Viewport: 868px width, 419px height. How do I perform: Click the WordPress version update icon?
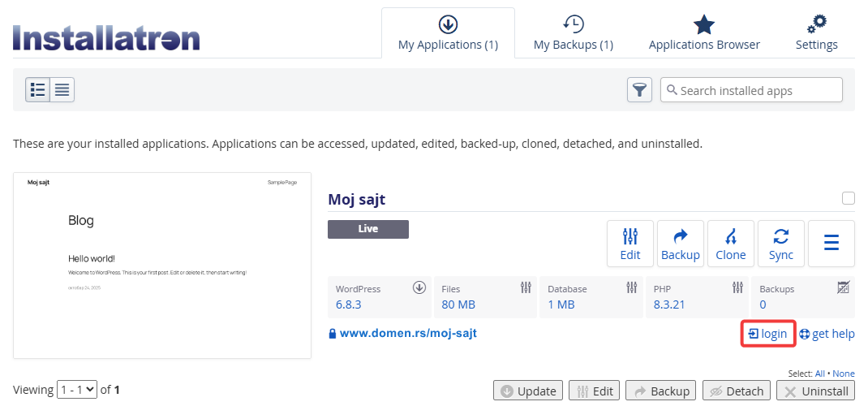(419, 287)
